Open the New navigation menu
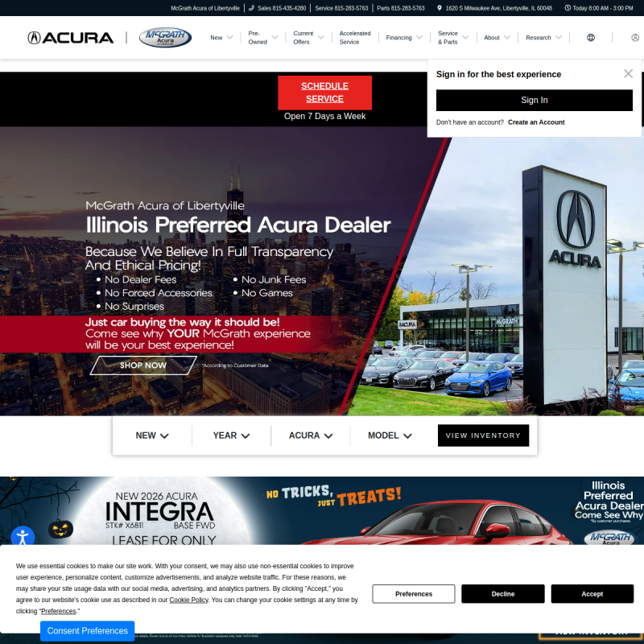 click(x=216, y=37)
